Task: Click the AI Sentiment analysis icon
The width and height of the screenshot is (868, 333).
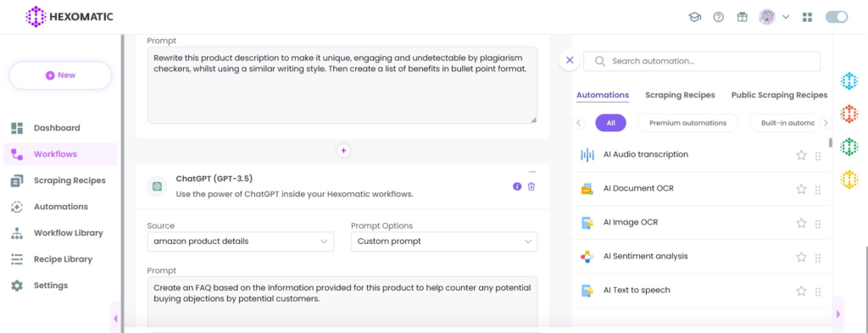Action: [587, 257]
